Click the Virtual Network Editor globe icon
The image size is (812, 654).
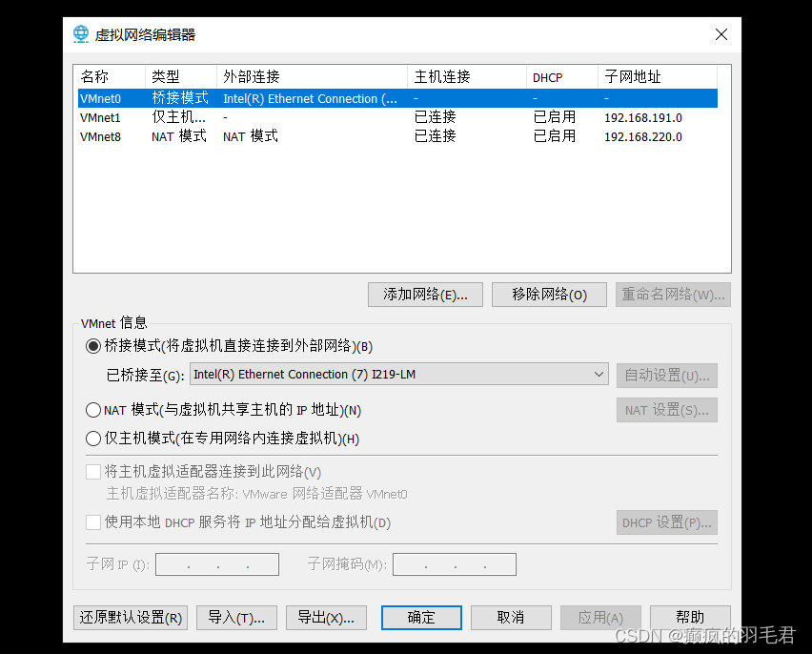[81, 34]
